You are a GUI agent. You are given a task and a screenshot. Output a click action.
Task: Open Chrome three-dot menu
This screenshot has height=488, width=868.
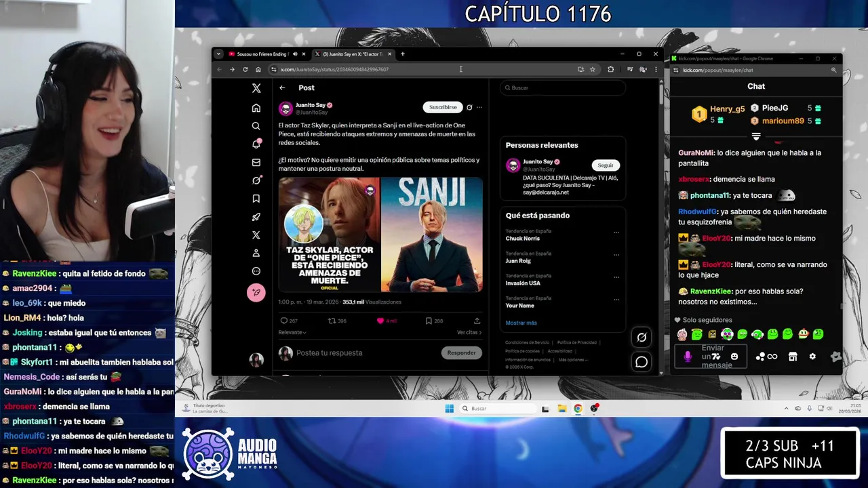click(x=655, y=69)
